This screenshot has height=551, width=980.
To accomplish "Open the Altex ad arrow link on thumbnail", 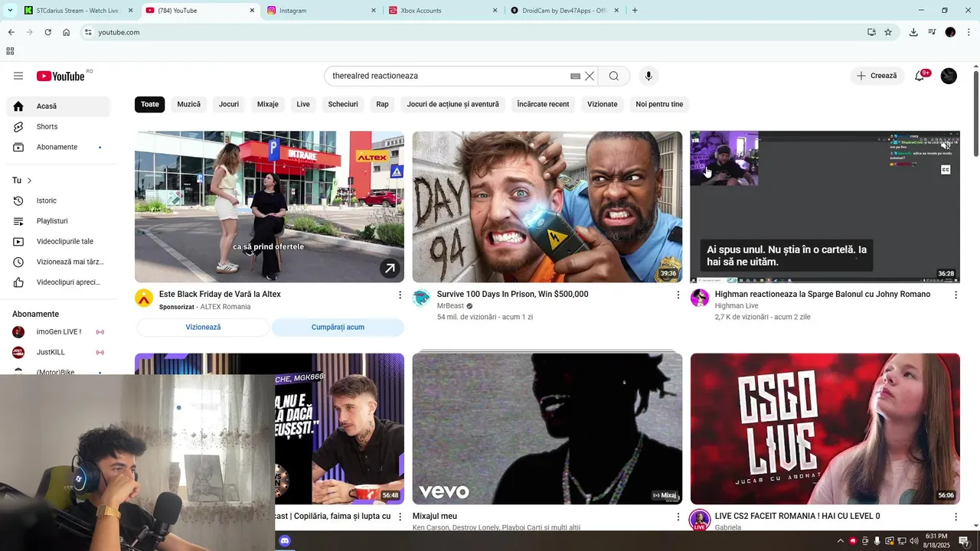I will coord(390,268).
